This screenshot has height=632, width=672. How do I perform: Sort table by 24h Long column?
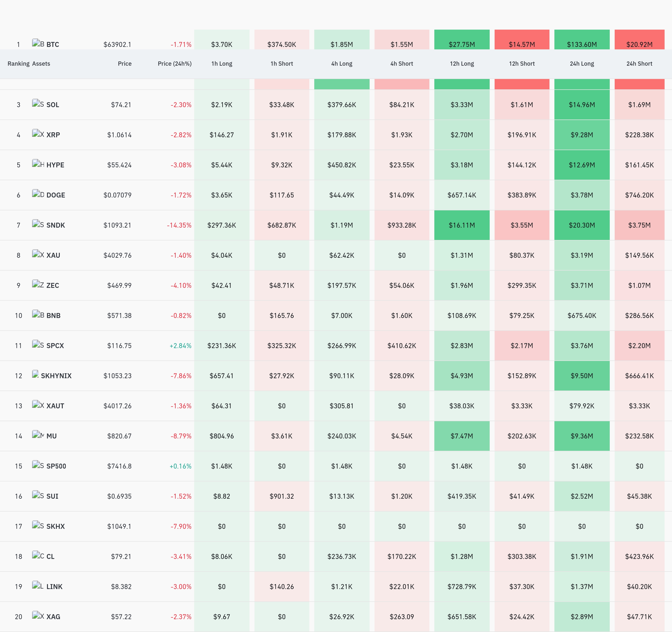[x=582, y=63]
